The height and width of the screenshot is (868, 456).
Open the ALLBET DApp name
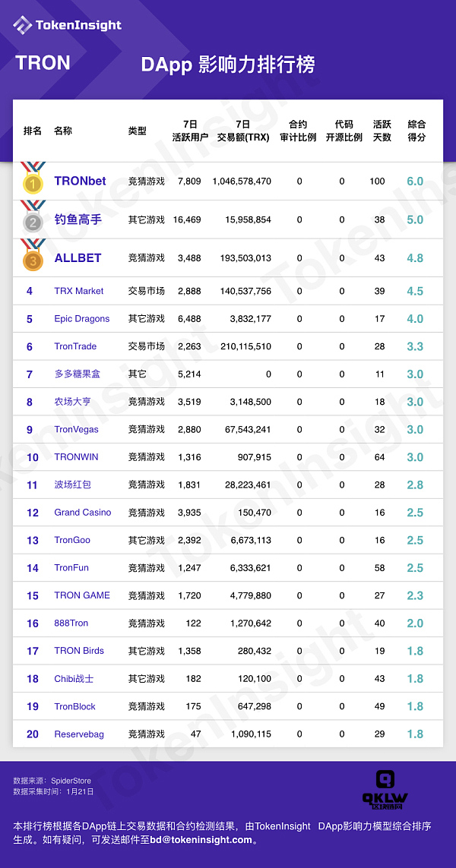click(x=78, y=258)
